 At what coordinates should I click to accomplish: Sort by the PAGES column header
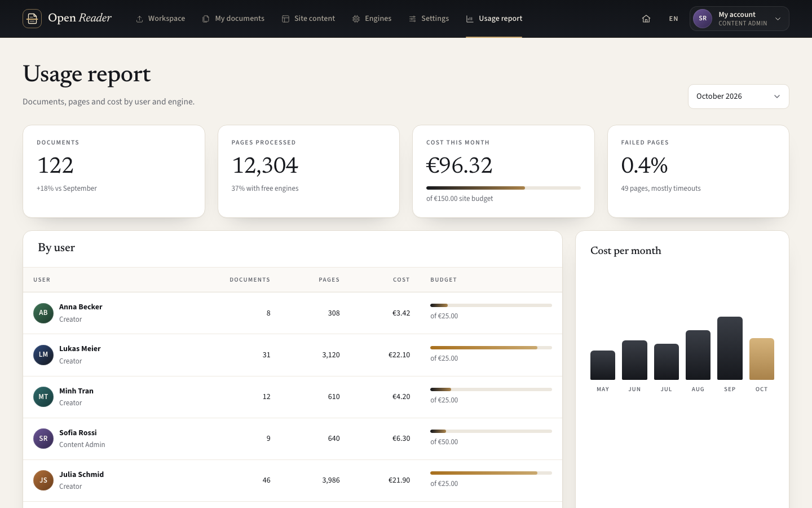pos(329,280)
